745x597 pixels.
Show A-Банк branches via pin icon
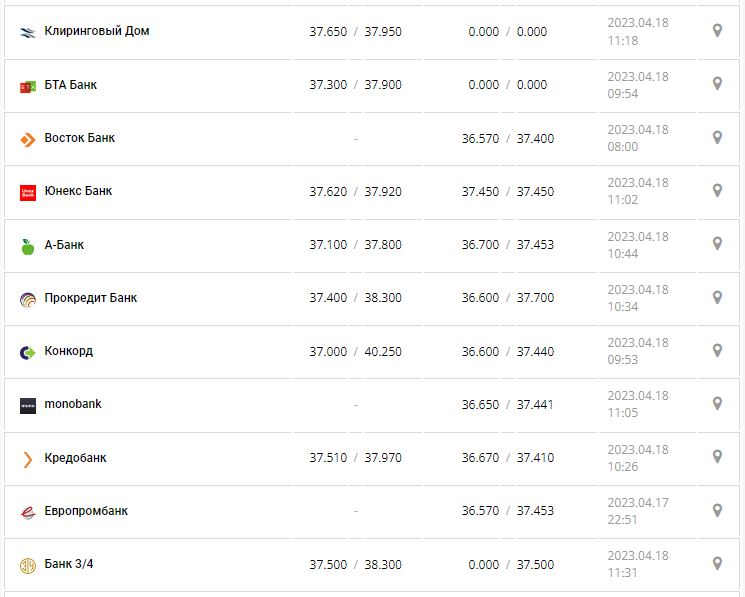pyautogui.click(x=717, y=243)
